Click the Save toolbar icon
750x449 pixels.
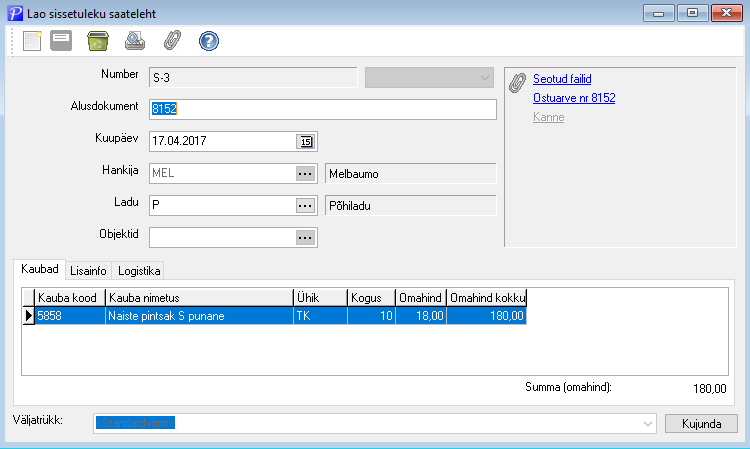pos(61,41)
